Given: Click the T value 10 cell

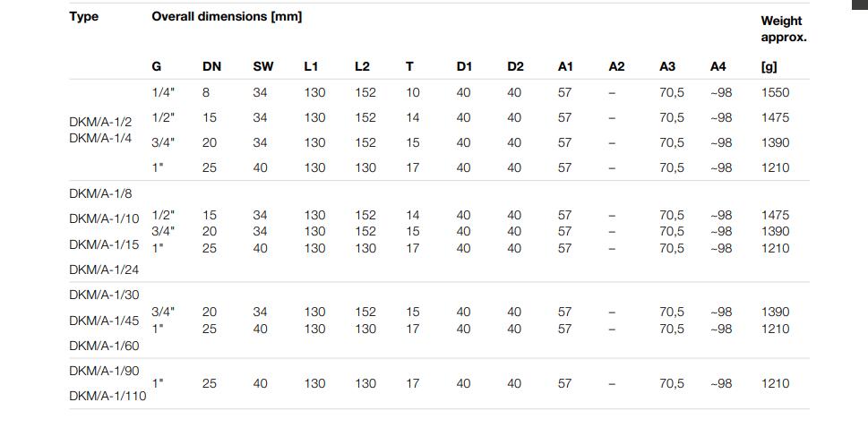Looking at the screenshot, I should click(x=412, y=92).
